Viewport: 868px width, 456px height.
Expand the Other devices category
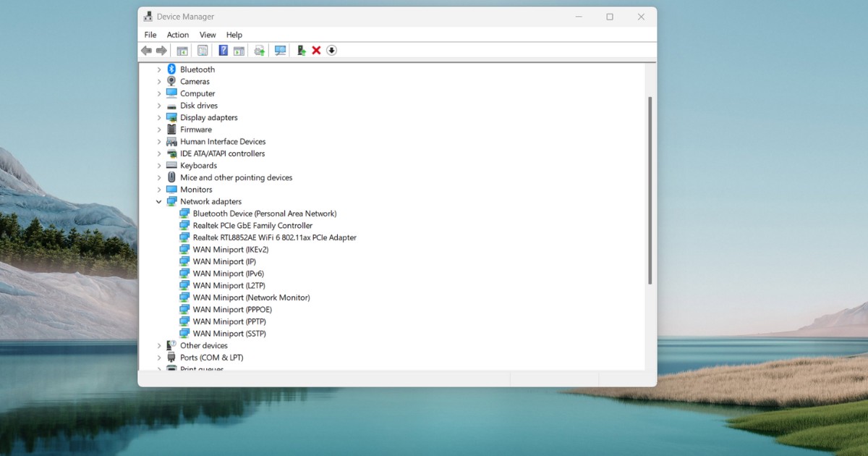point(159,346)
